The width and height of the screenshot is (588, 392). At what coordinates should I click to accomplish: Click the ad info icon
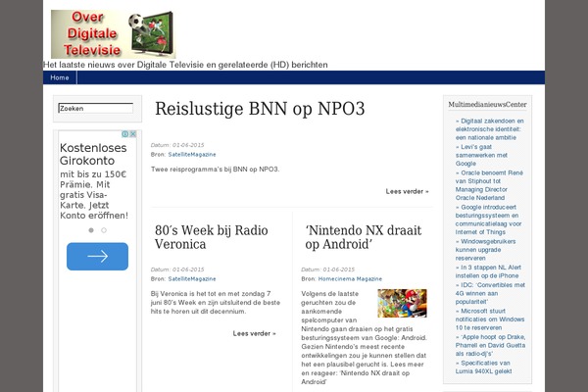tap(125, 134)
